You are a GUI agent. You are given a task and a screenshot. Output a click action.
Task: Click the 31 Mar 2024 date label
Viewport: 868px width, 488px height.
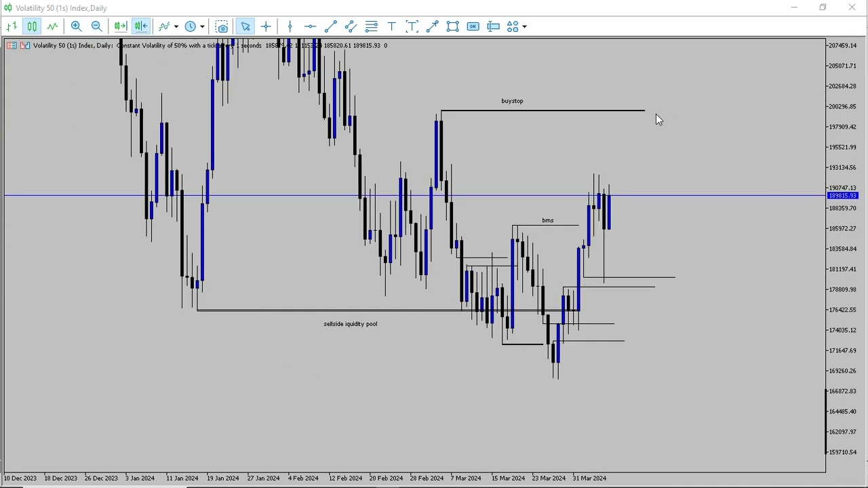click(589, 479)
